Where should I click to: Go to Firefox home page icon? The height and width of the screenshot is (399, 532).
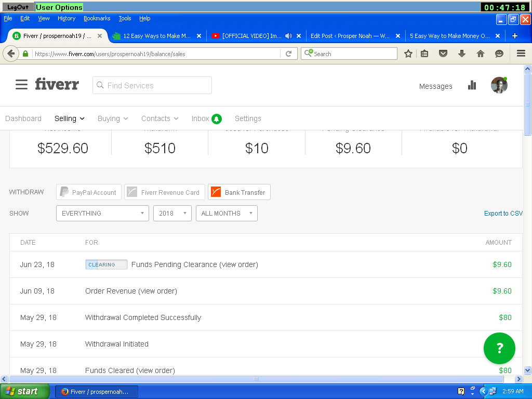point(480,54)
